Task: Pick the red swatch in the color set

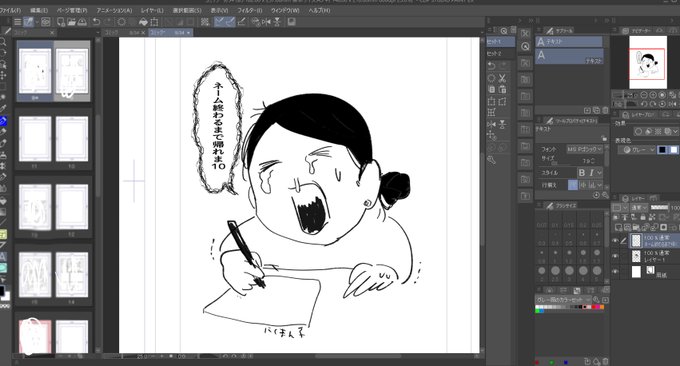Action: [x=595, y=307]
